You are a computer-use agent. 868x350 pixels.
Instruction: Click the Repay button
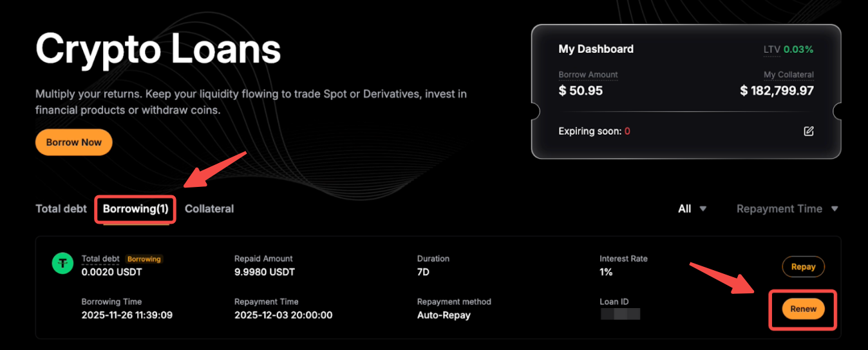803,267
